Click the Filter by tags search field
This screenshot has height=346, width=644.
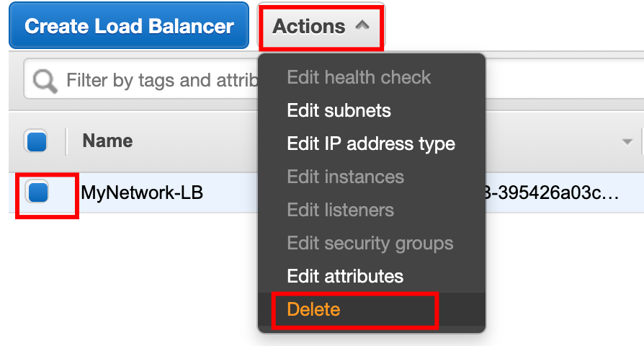coord(140,79)
